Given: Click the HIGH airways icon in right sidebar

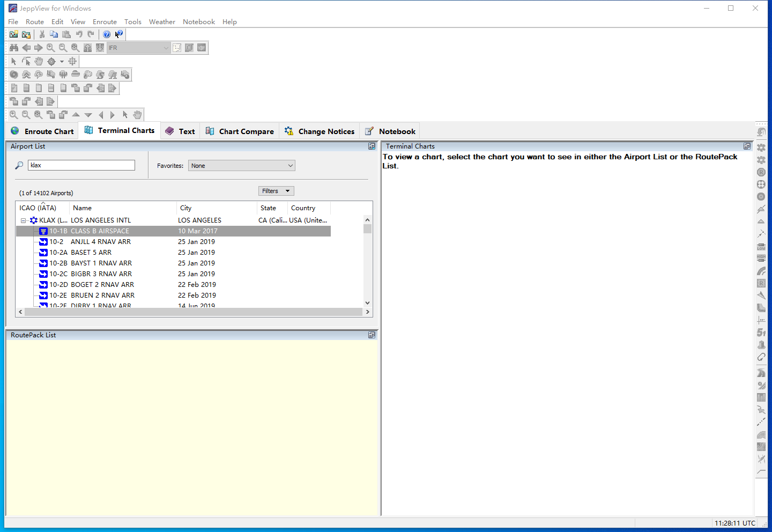Looking at the screenshot, I should 761,258.
